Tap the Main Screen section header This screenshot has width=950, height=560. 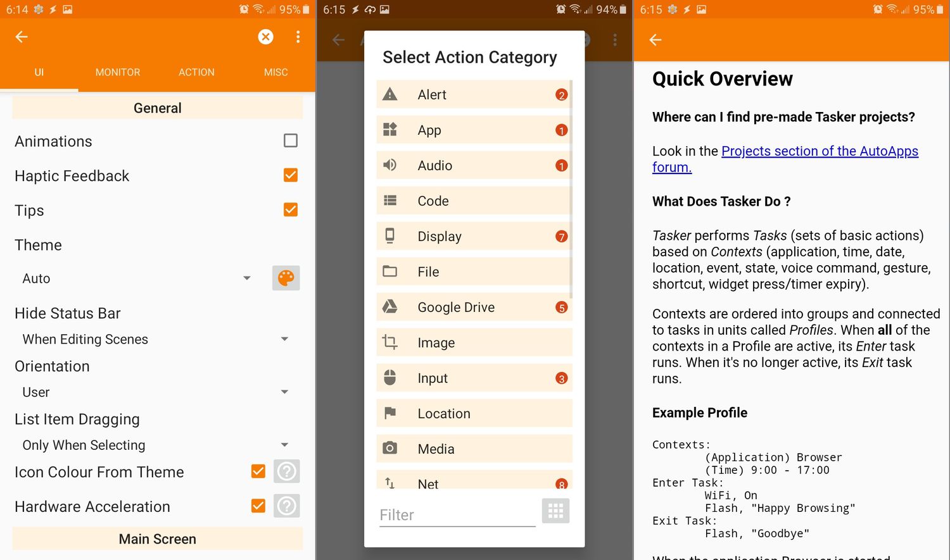point(158,539)
